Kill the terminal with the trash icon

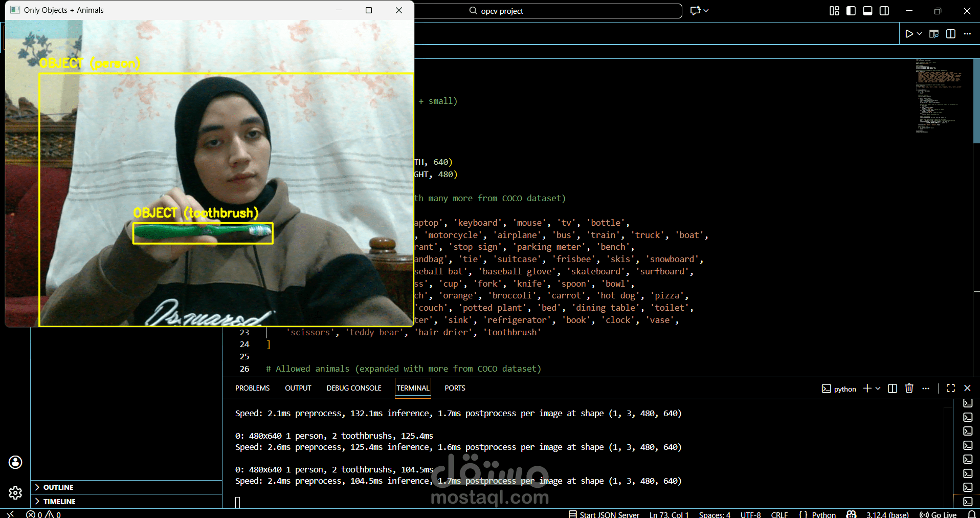point(909,389)
